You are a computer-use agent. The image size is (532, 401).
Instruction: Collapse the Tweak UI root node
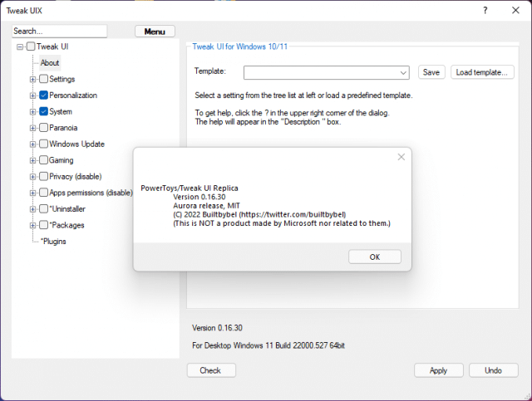coord(20,46)
